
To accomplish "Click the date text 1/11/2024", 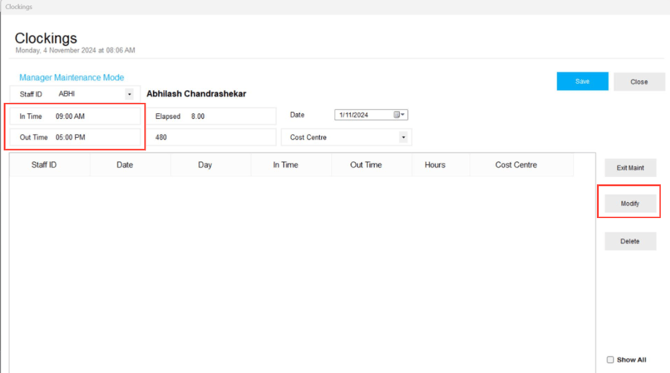I will tap(354, 115).
